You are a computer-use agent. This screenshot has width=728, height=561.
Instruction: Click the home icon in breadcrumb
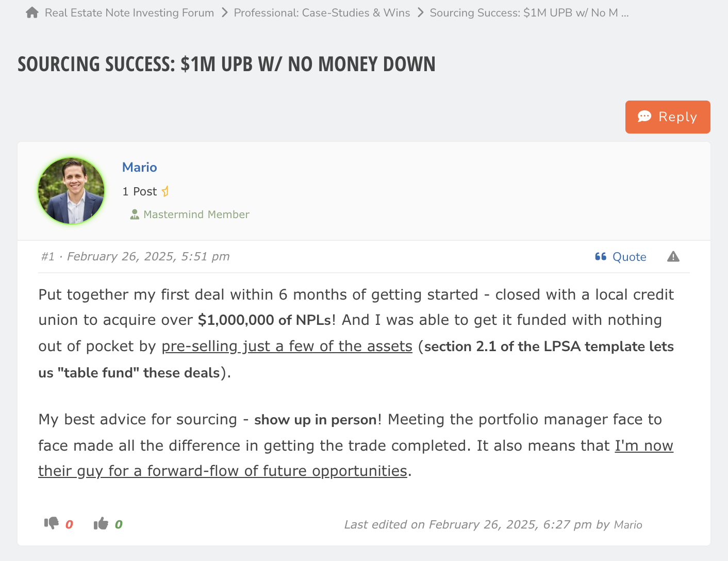[32, 12]
